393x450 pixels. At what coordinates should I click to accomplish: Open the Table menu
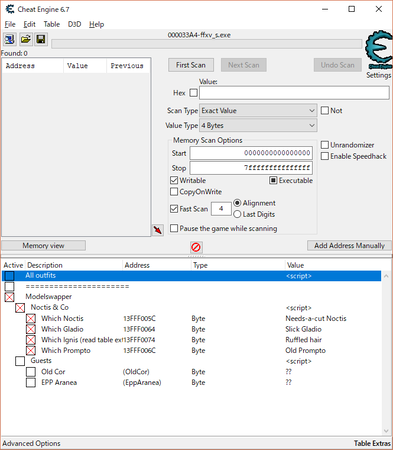[52, 24]
